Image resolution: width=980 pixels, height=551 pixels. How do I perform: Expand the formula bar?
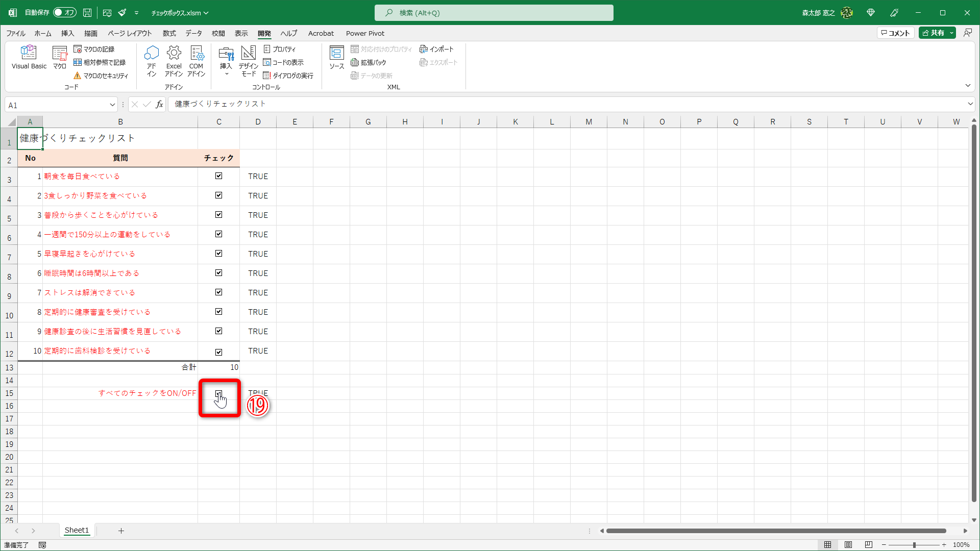pos(970,104)
